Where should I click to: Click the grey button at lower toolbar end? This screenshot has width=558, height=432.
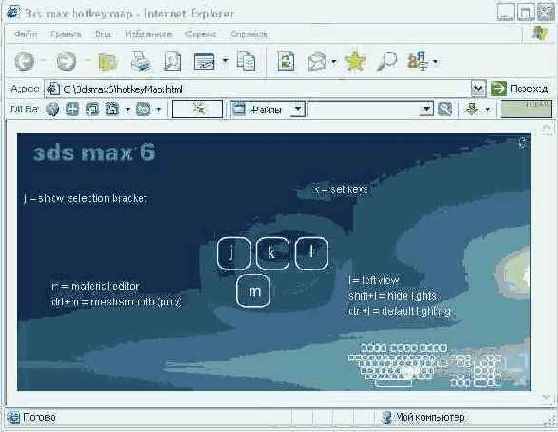tap(526, 109)
